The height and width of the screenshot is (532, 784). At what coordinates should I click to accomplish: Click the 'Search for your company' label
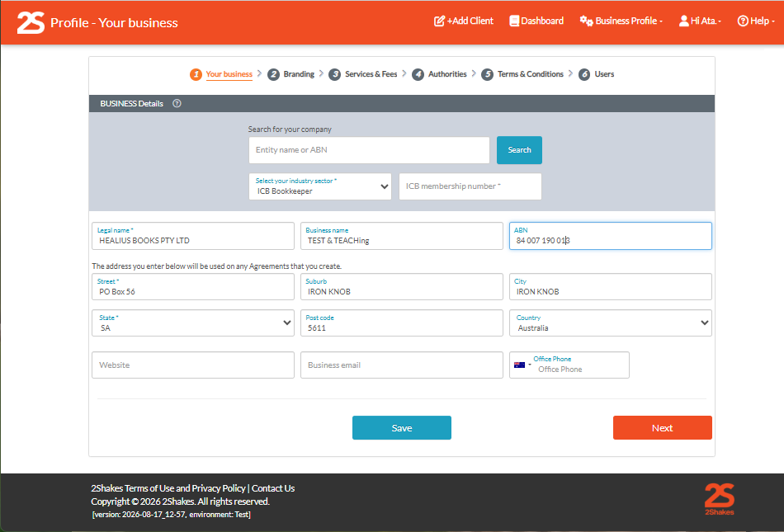pos(290,129)
